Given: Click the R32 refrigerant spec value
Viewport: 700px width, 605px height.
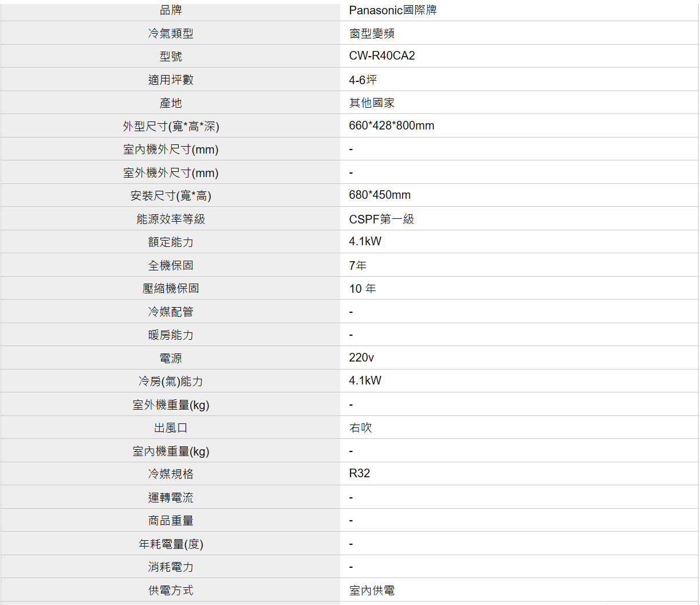Looking at the screenshot, I should point(359,473).
